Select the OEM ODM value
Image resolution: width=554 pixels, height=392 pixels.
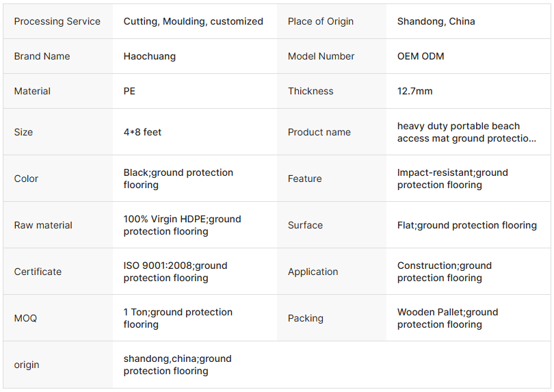click(x=421, y=56)
